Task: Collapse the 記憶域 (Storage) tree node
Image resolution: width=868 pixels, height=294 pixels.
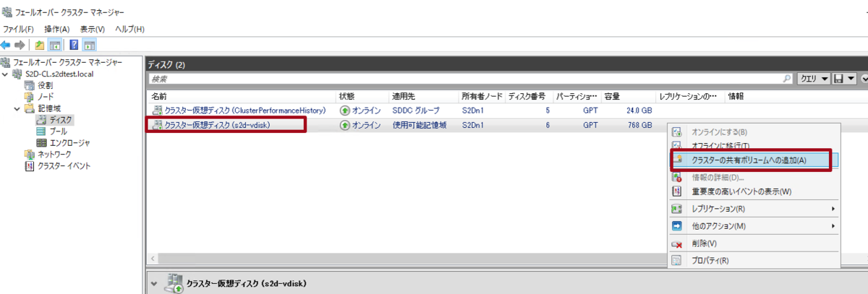Action: (x=17, y=108)
